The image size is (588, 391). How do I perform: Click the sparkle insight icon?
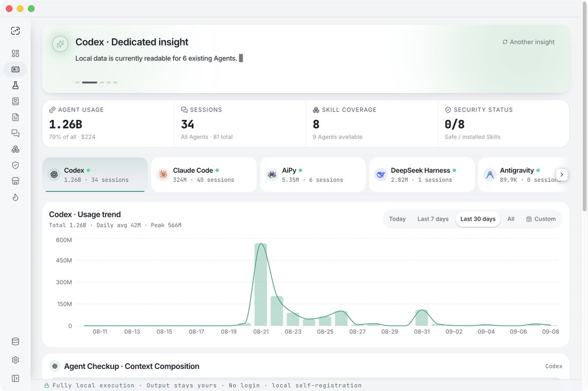pos(60,44)
